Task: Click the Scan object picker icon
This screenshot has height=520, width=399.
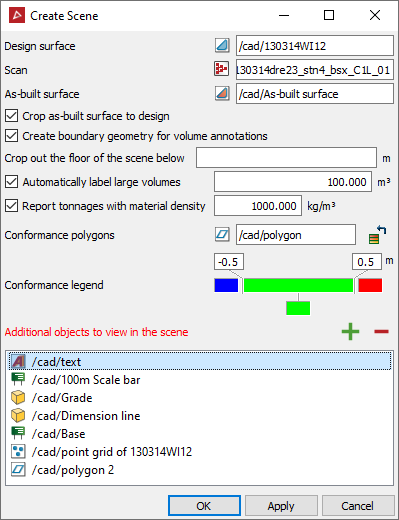Action: coord(221,69)
